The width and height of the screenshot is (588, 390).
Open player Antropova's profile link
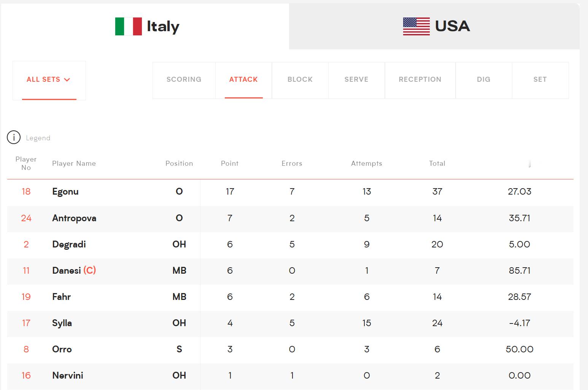(74, 218)
